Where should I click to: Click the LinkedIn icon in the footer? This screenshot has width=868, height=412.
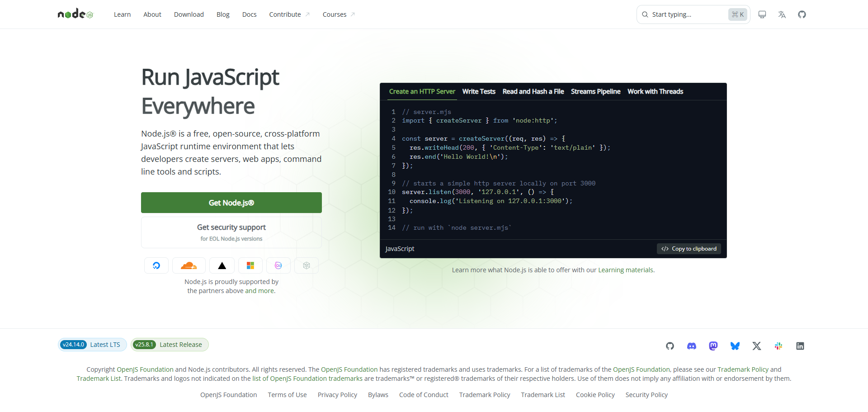click(800, 346)
